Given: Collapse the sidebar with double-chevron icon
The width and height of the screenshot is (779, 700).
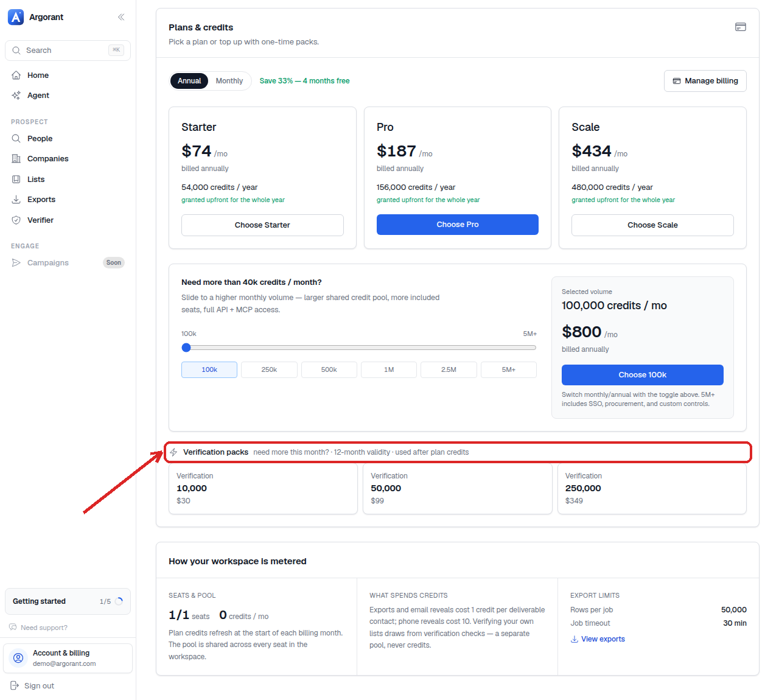Looking at the screenshot, I should click(x=121, y=17).
